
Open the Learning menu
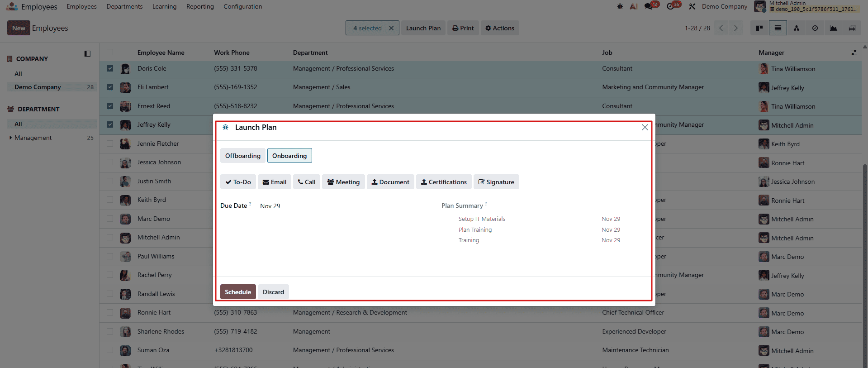164,6
